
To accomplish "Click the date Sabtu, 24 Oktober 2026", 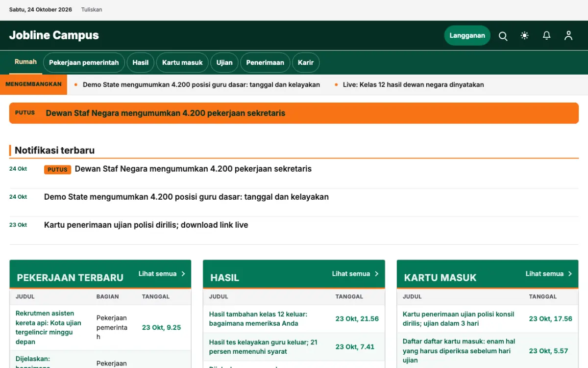I will [41, 10].
